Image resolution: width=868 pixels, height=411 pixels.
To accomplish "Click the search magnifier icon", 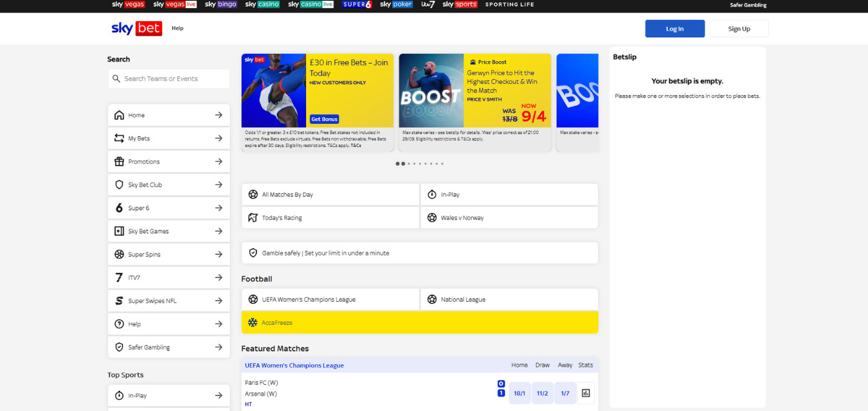I will [x=116, y=78].
